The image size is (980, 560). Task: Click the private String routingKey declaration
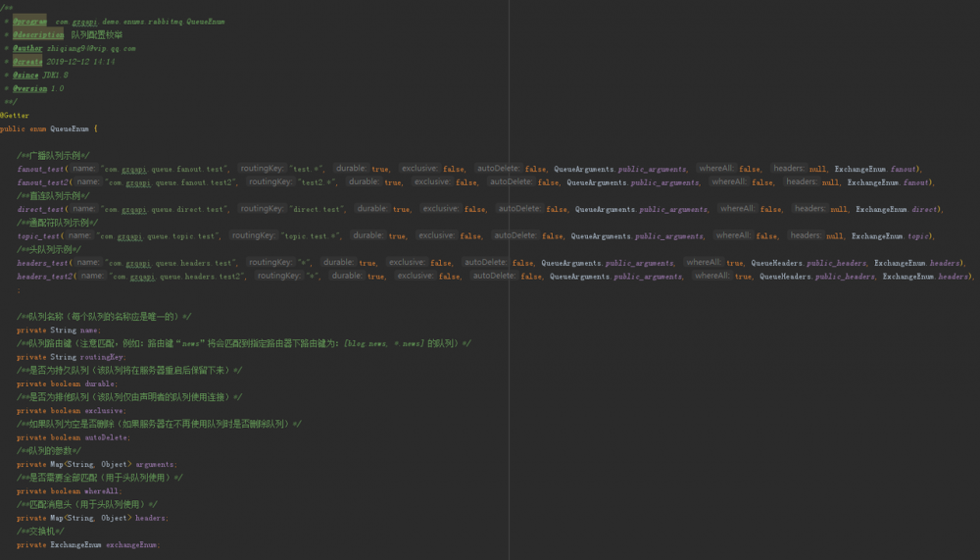[x=72, y=357]
